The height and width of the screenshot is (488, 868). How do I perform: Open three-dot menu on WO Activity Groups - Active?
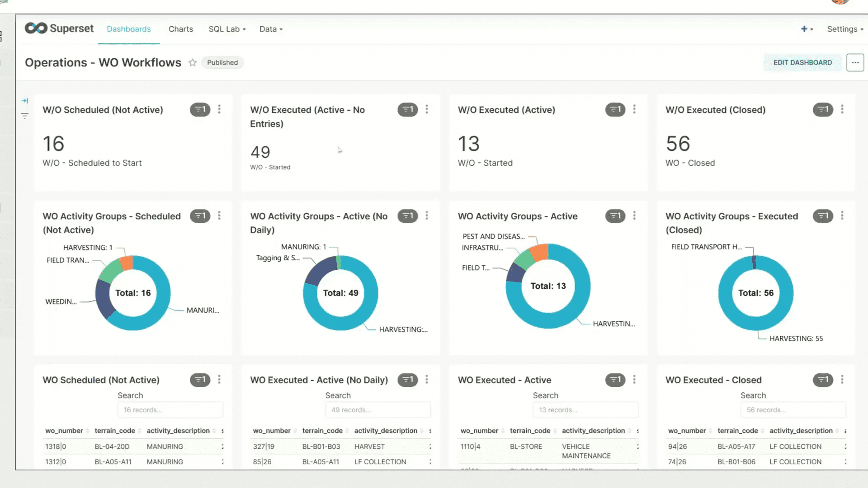click(634, 216)
